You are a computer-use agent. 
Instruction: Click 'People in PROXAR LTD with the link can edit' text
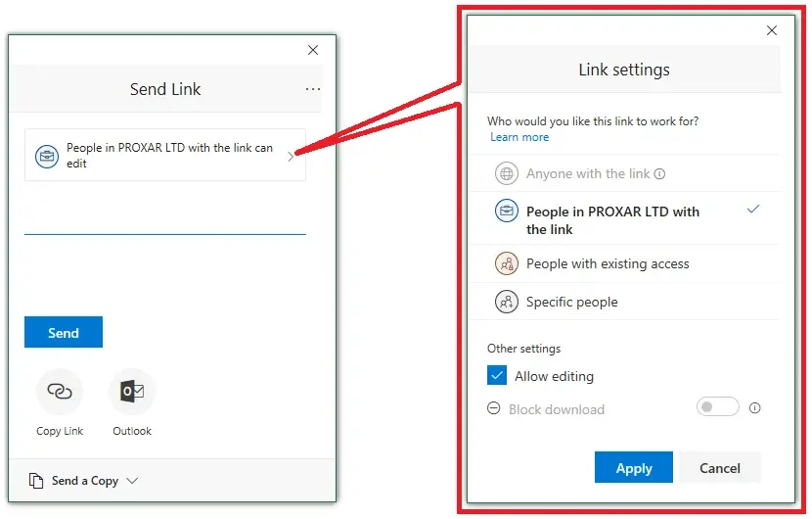[169, 155]
